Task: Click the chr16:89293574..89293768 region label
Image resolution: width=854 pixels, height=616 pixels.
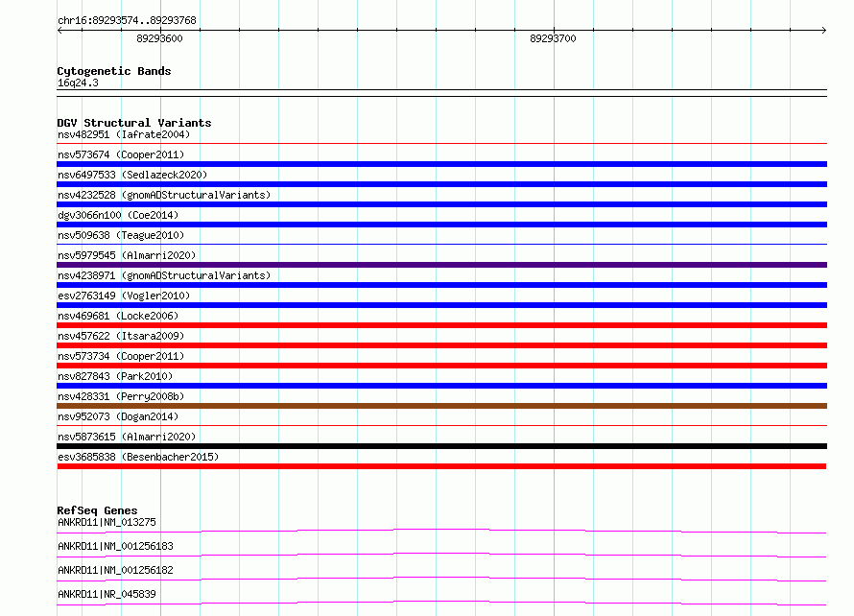Action: click(x=127, y=20)
